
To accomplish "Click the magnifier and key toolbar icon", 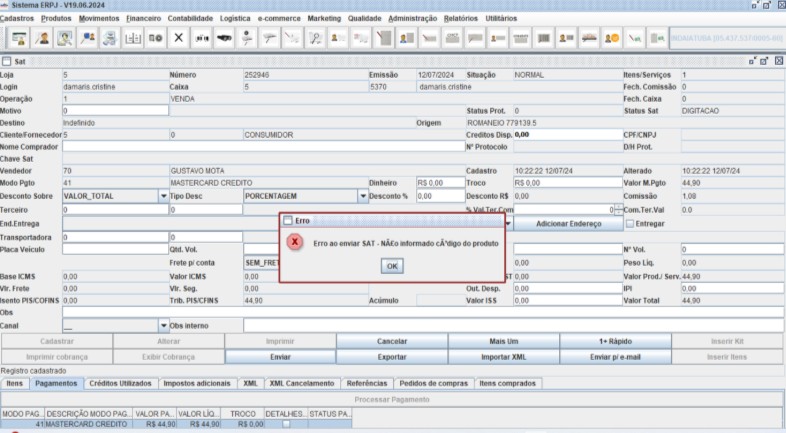I will coord(315,38).
